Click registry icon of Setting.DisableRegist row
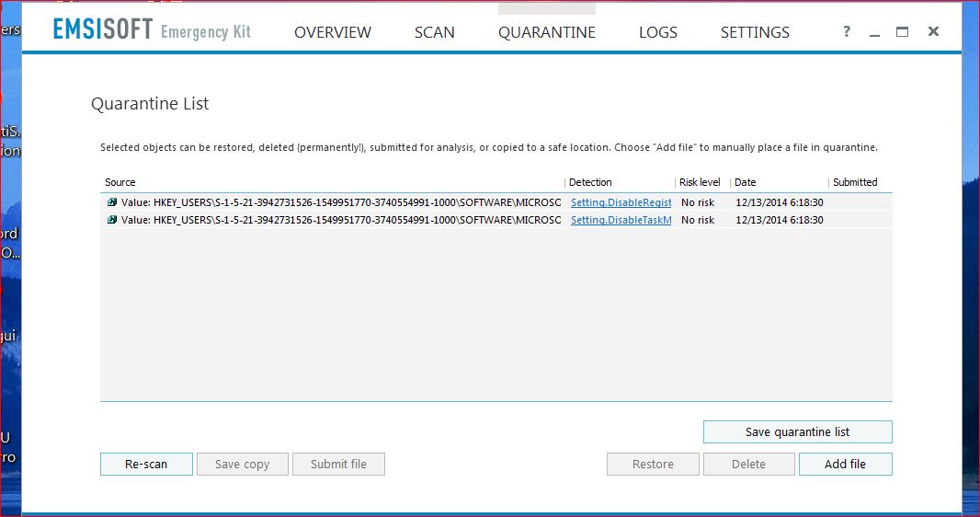The image size is (980, 517). click(112, 201)
